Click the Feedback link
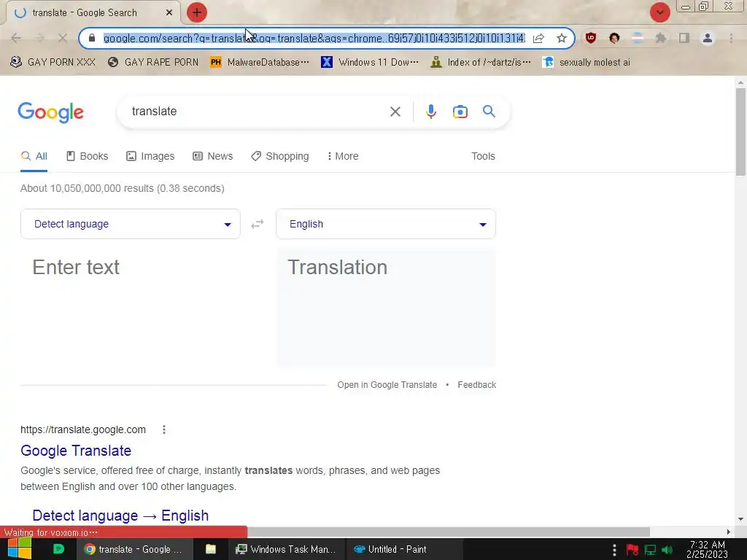Viewport: 747px width, 560px height. coord(477,385)
